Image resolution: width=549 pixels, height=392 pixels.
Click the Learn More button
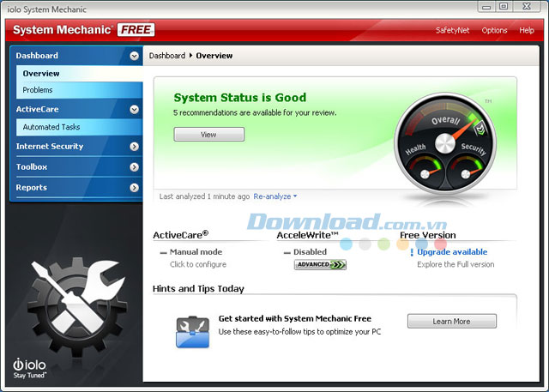coord(452,322)
